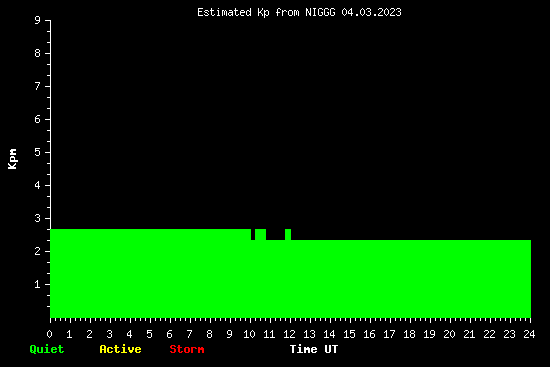
Task: Click the Kp value 5 on the vertical axis
Action: tap(38, 152)
